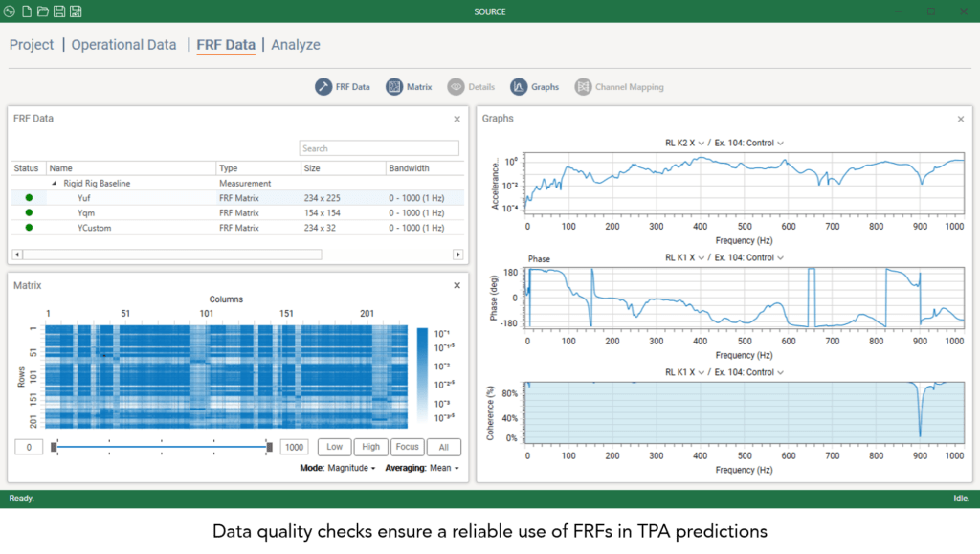Toggle the Details panel icon
The height and width of the screenshot is (554, 980).
click(456, 87)
